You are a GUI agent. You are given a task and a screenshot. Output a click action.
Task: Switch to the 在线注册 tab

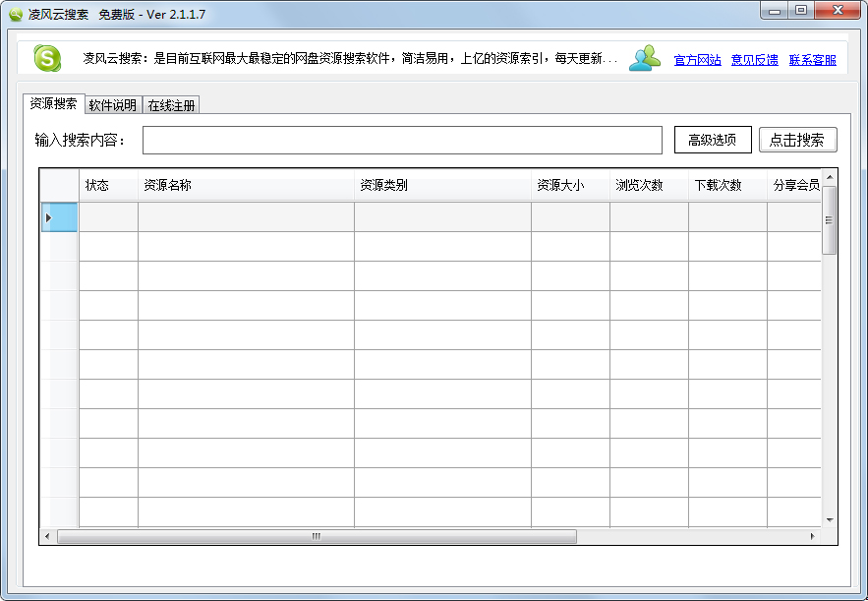(x=171, y=105)
